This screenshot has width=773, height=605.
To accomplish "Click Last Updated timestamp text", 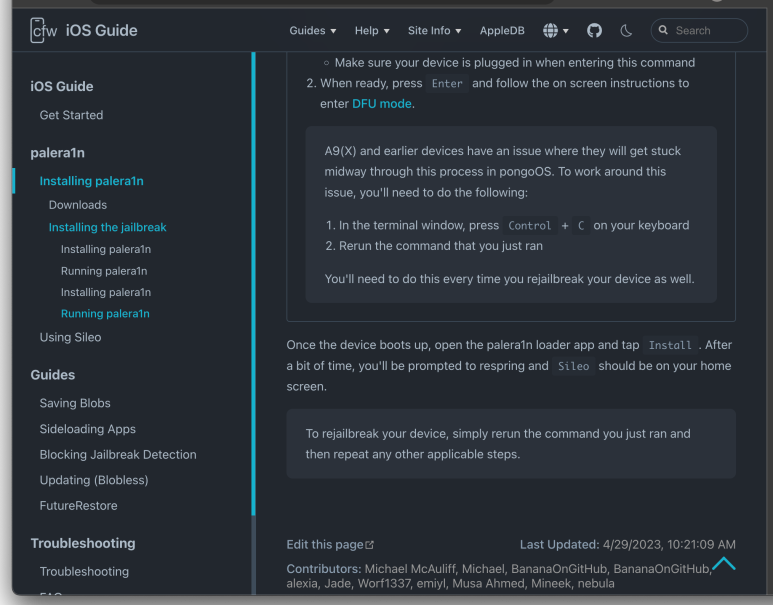I will [628, 544].
